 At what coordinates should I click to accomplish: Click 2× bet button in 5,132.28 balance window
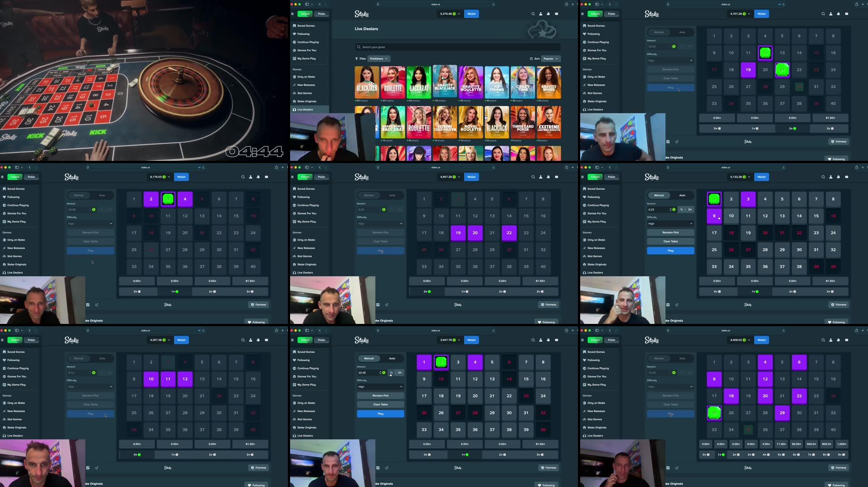tap(690, 210)
